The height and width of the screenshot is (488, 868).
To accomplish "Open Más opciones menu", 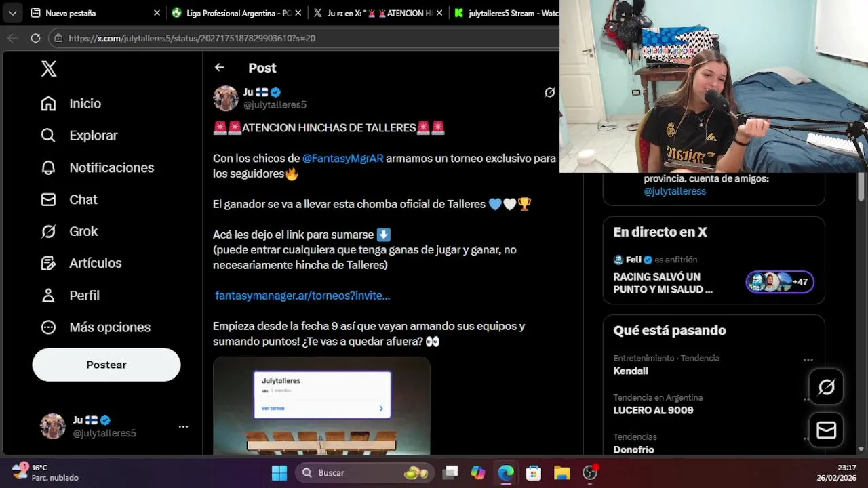I will pyautogui.click(x=95, y=327).
